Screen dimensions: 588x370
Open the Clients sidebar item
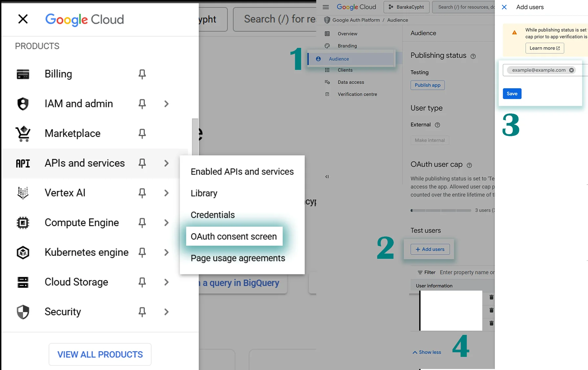pyautogui.click(x=345, y=70)
